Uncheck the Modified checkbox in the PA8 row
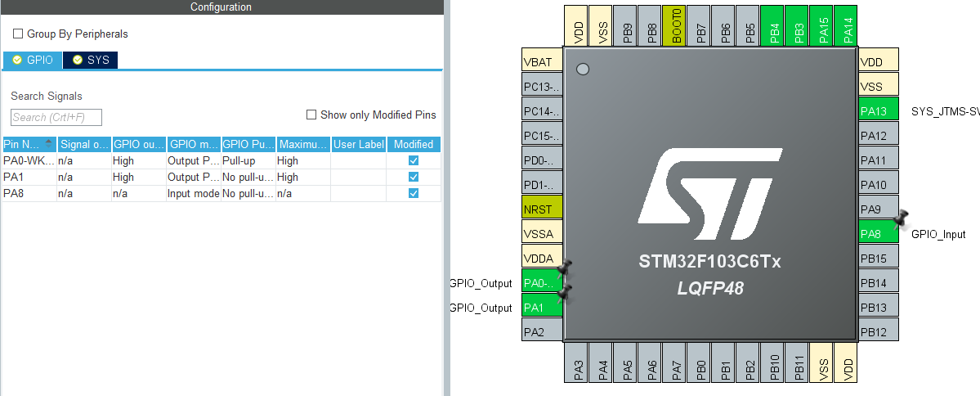 (413, 193)
